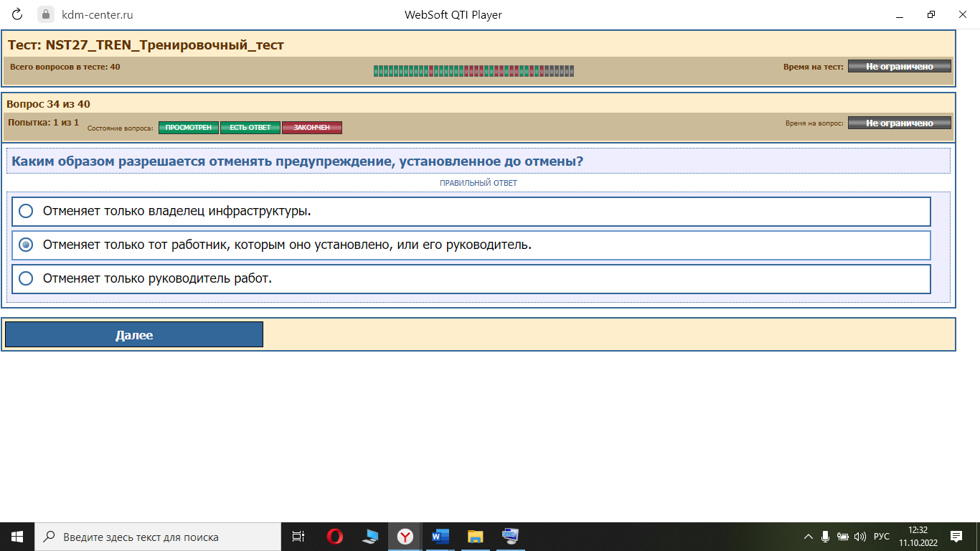The width and height of the screenshot is (980, 551).
Task: Open Windows Start menu
Action: point(17,537)
